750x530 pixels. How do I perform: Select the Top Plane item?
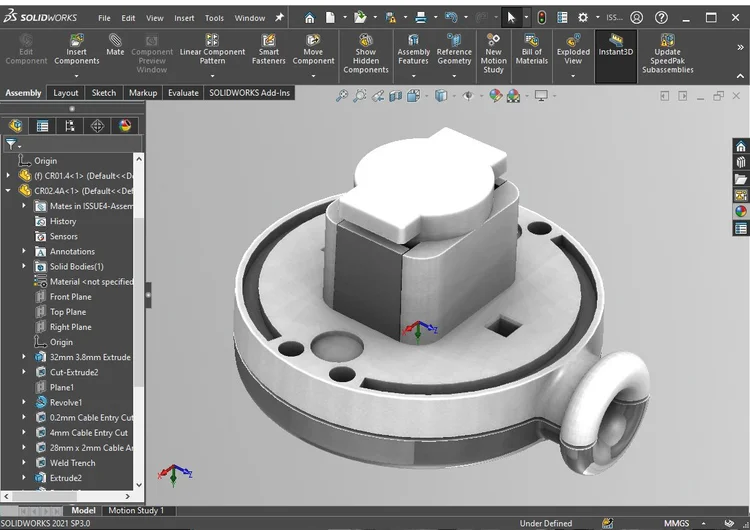click(66, 312)
